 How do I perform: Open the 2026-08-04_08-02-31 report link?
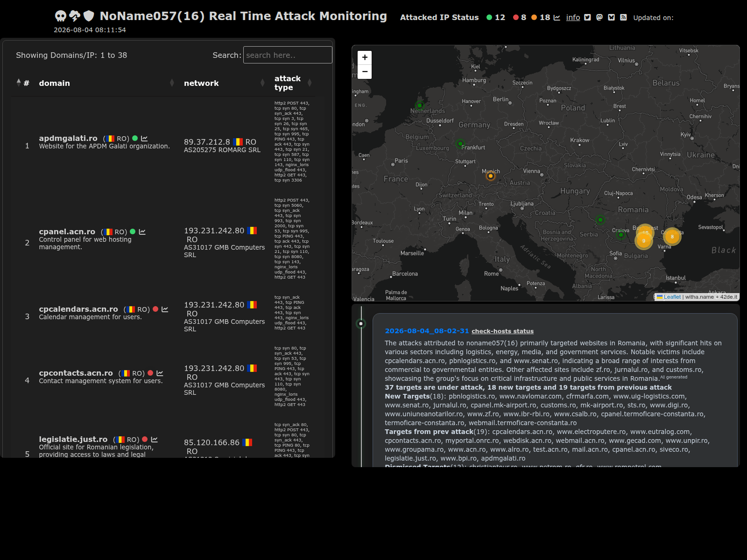[x=427, y=331]
